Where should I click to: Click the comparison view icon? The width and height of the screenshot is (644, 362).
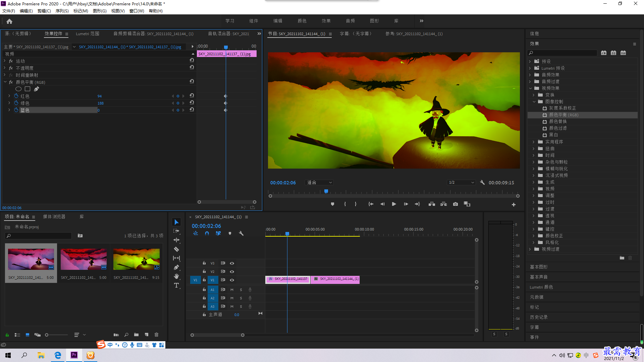coord(467,204)
